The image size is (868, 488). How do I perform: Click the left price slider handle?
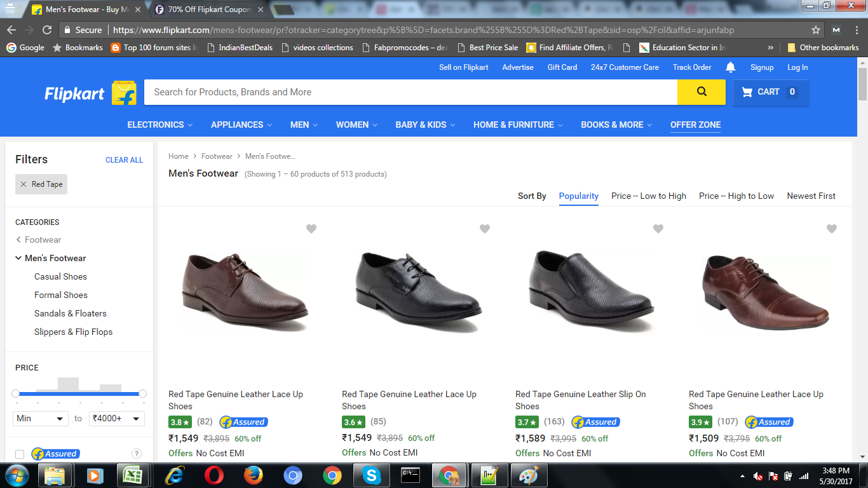tap(15, 394)
